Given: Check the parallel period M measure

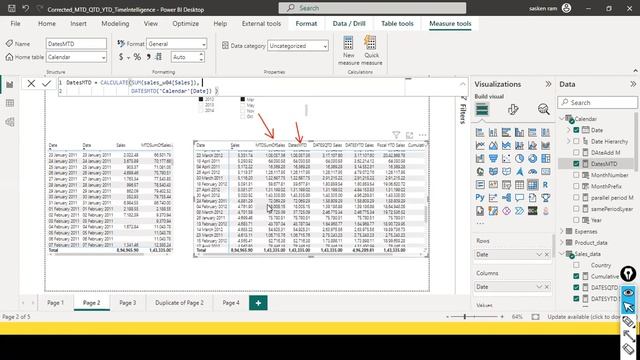Looking at the screenshot, I should (x=576, y=197).
